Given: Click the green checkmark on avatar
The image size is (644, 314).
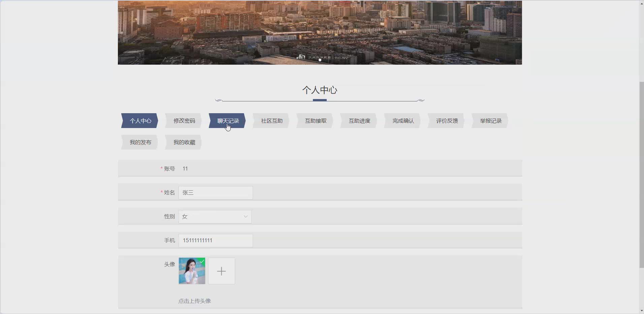Looking at the screenshot, I should [201, 261].
